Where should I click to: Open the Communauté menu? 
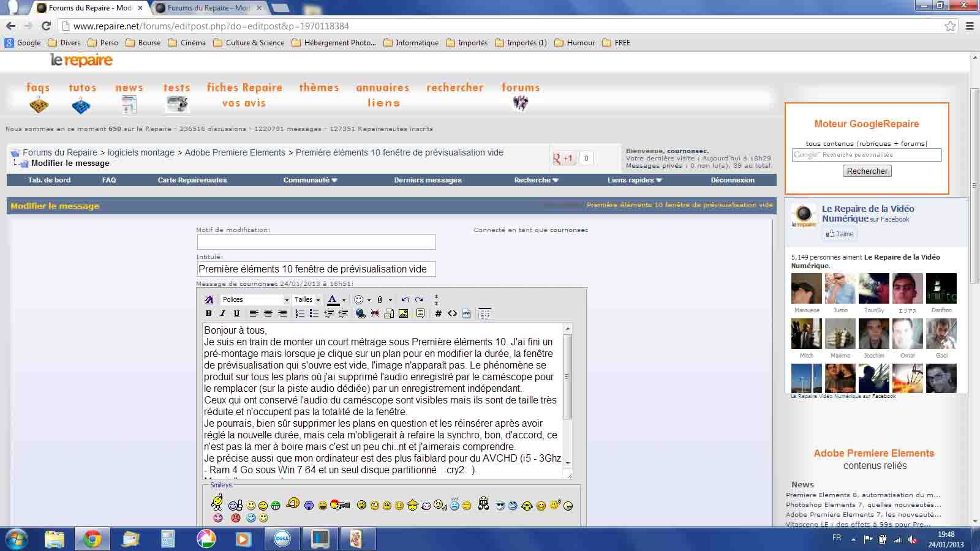pos(310,180)
